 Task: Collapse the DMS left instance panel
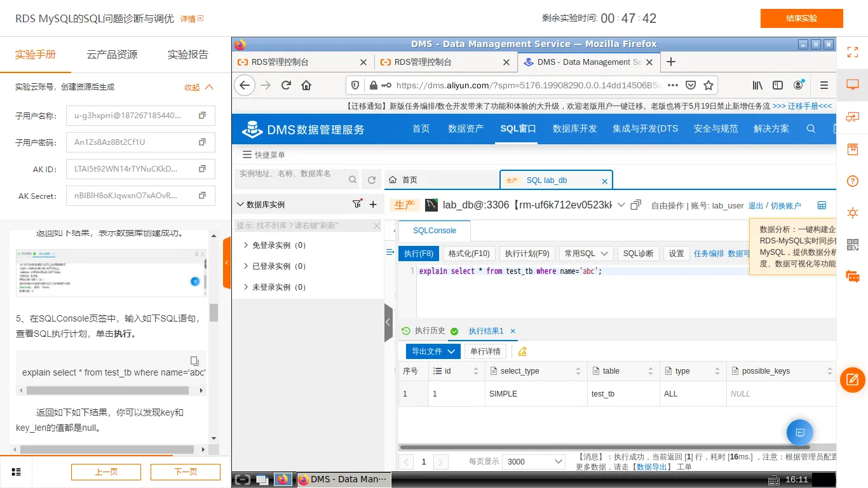point(389,323)
